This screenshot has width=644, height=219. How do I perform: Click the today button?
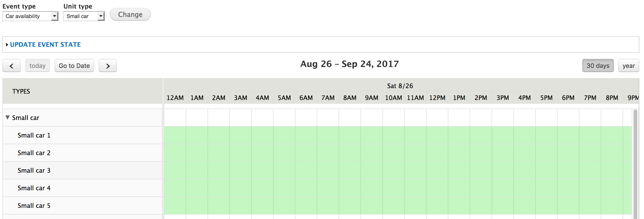(x=37, y=66)
